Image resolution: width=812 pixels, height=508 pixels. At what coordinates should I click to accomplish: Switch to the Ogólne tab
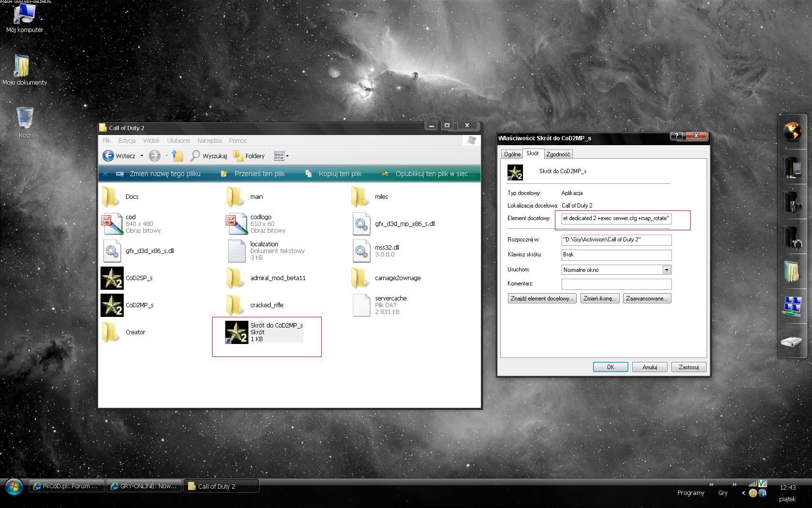(512, 154)
